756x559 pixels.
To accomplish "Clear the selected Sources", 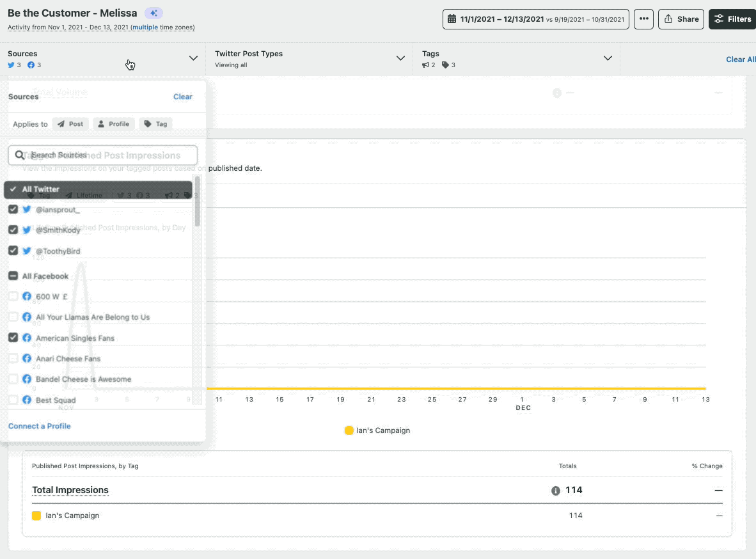I will [183, 97].
